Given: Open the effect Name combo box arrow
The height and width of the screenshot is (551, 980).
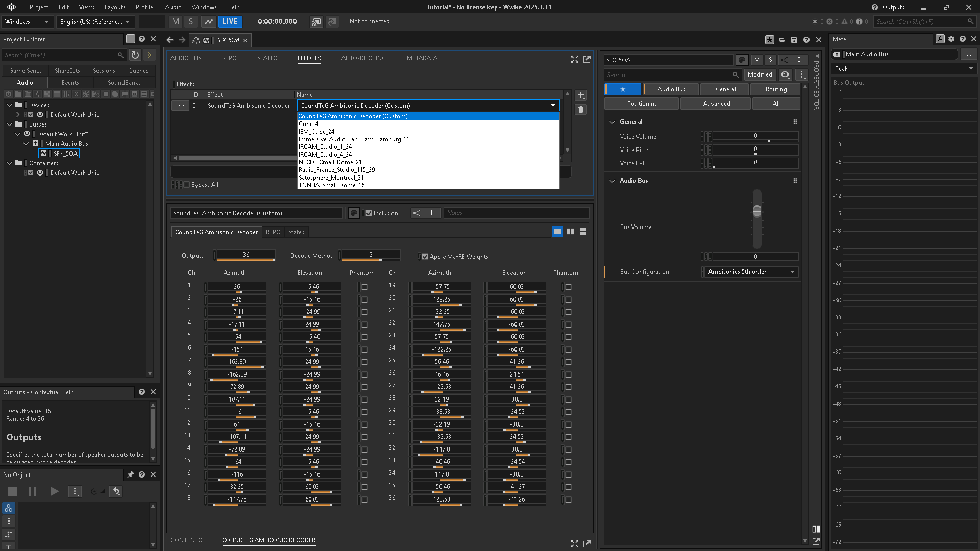Looking at the screenshot, I should [x=553, y=106].
